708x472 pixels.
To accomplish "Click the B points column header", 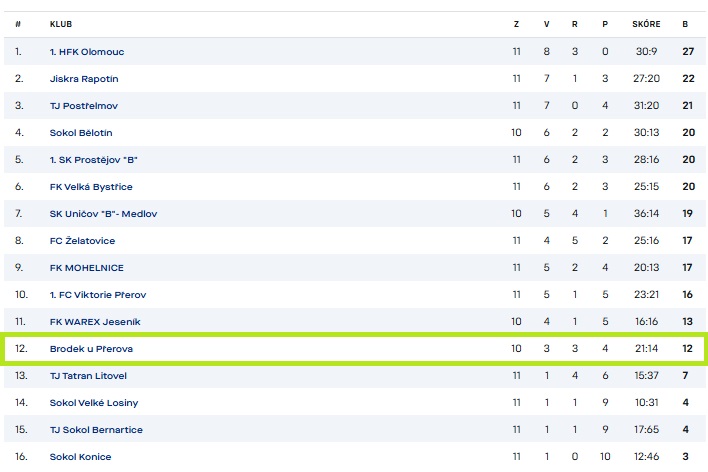I will 685,23.
